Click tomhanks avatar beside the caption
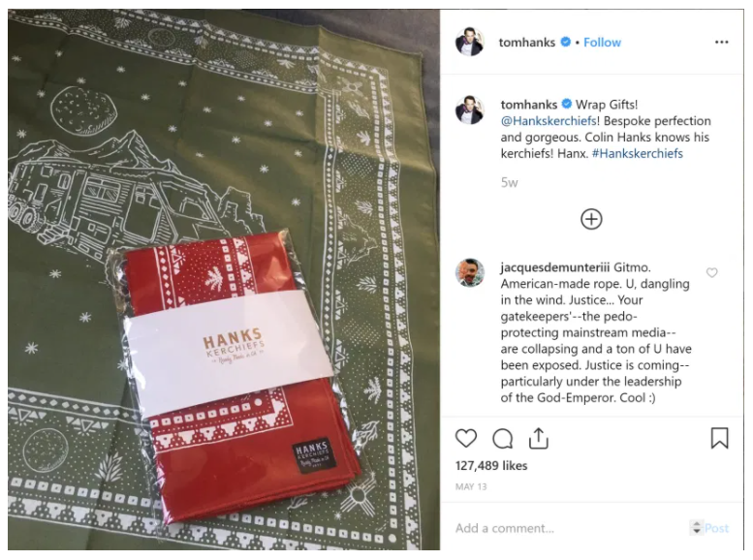Viewport: 753px width, 560px height. coord(470,110)
